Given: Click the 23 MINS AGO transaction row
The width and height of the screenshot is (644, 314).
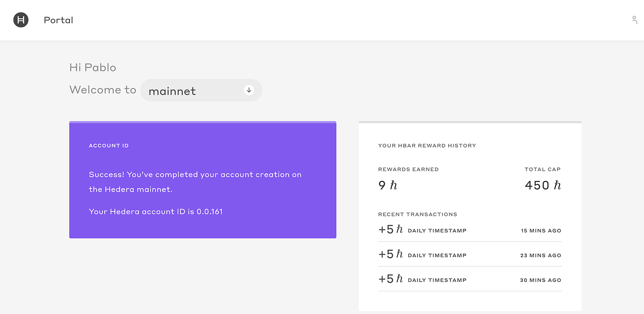Looking at the screenshot, I should [x=470, y=254].
